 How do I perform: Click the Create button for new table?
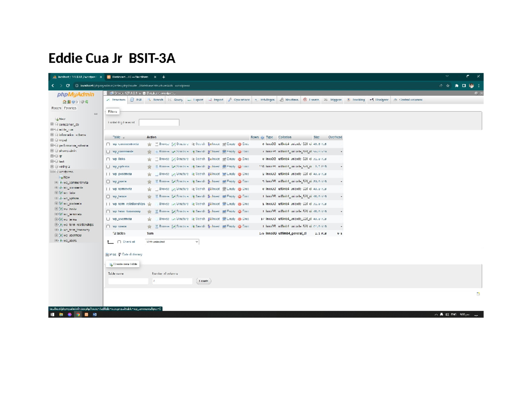coord(204,281)
